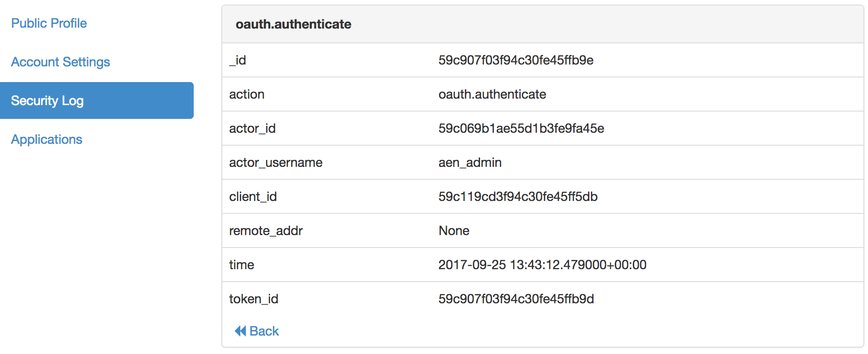Click the double-arrow Back icon
The width and height of the screenshot is (868, 354).
[x=240, y=331]
